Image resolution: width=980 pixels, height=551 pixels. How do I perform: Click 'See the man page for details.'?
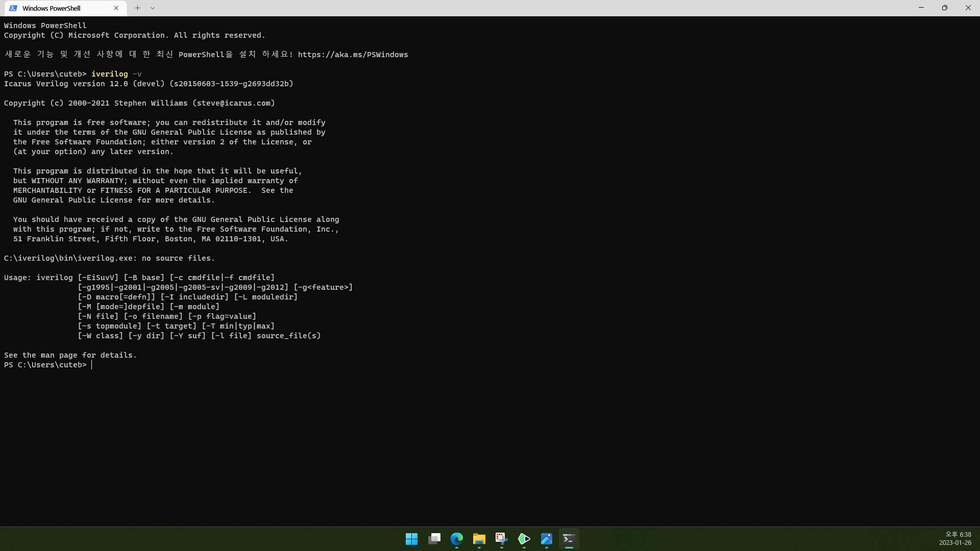click(x=70, y=355)
